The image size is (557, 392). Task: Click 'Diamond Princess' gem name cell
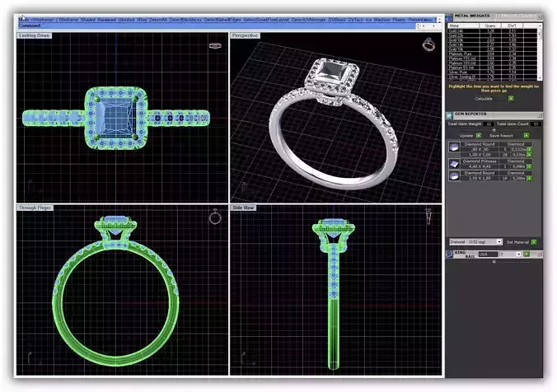coord(480,161)
